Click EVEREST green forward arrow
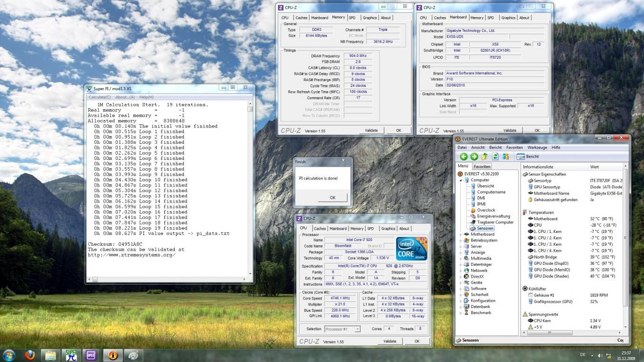 coord(474,157)
